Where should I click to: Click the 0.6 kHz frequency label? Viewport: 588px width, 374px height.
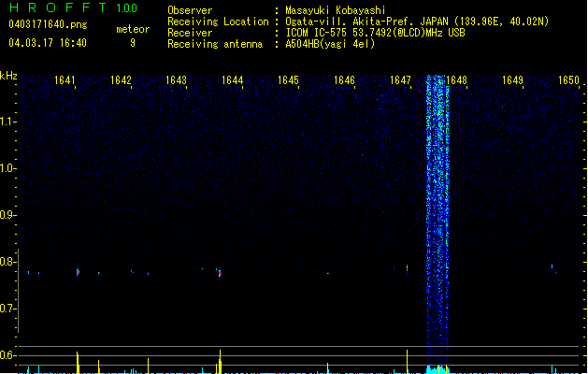click(7, 355)
